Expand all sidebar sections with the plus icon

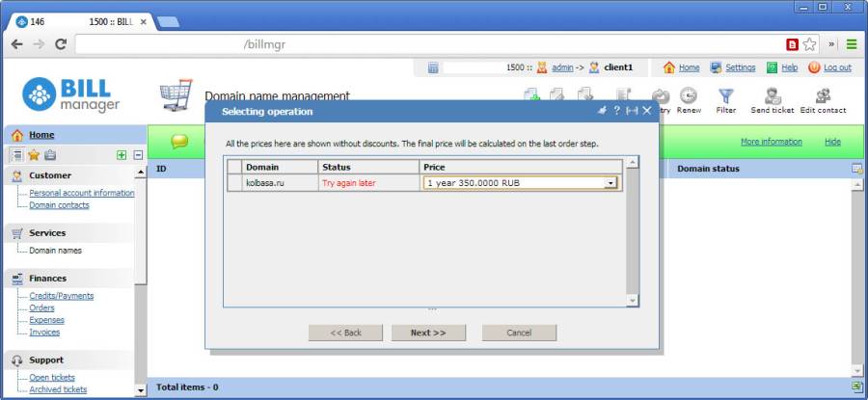click(122, 155)
